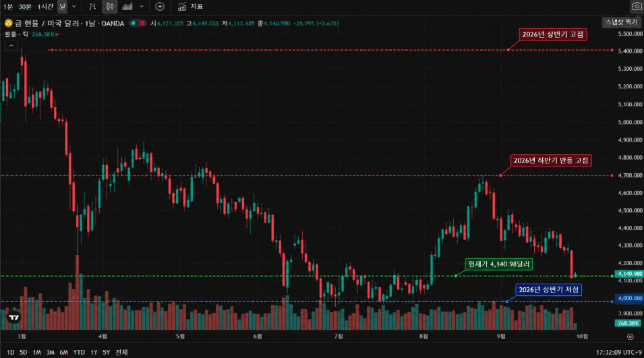Click the red data-mode indicator icon
Screen dimensions: 644x358
142,24
